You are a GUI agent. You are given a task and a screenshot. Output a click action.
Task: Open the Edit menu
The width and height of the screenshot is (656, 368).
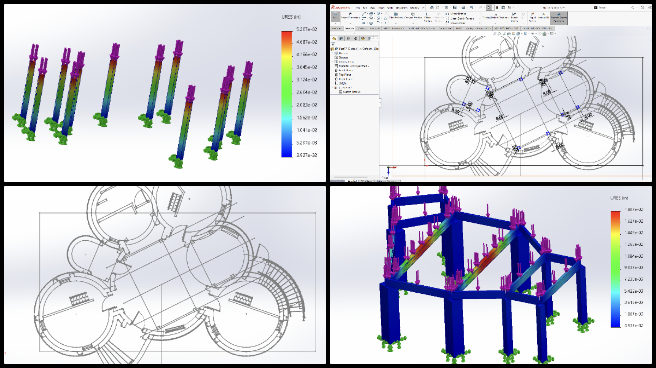[365, 8]
